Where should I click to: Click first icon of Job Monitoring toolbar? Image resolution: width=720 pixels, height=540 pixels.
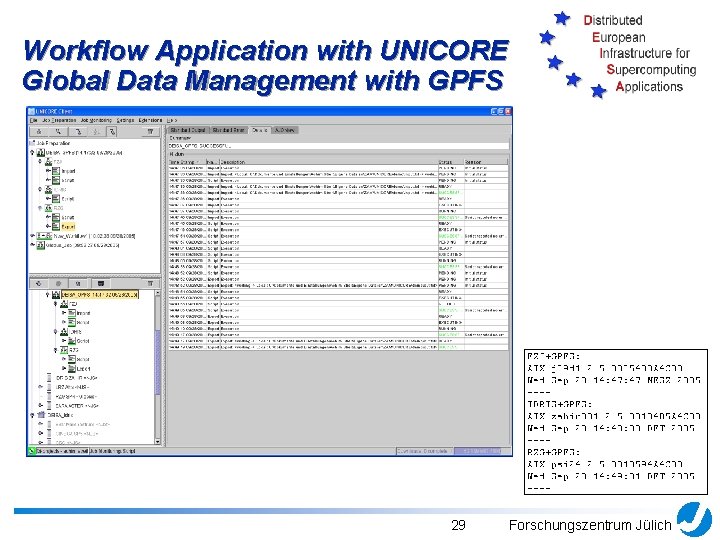[x=39, y=284]
